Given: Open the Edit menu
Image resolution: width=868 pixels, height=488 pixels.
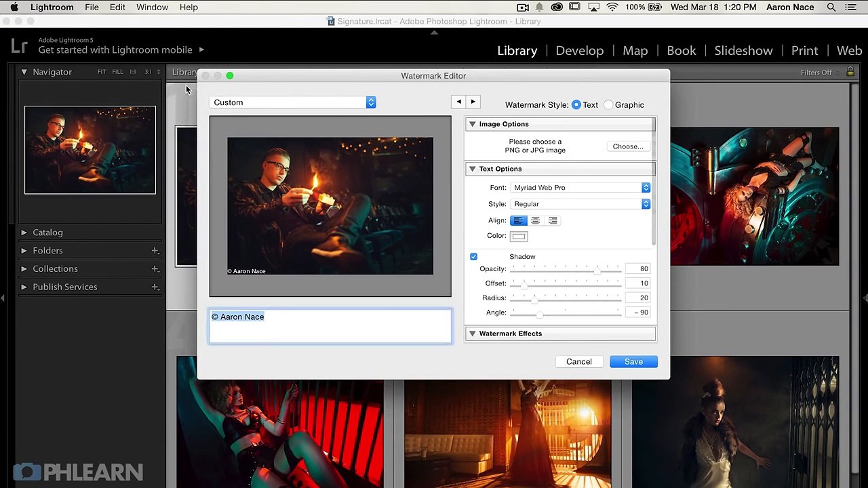Looking at the screenshot, I should tap(117, 7).
